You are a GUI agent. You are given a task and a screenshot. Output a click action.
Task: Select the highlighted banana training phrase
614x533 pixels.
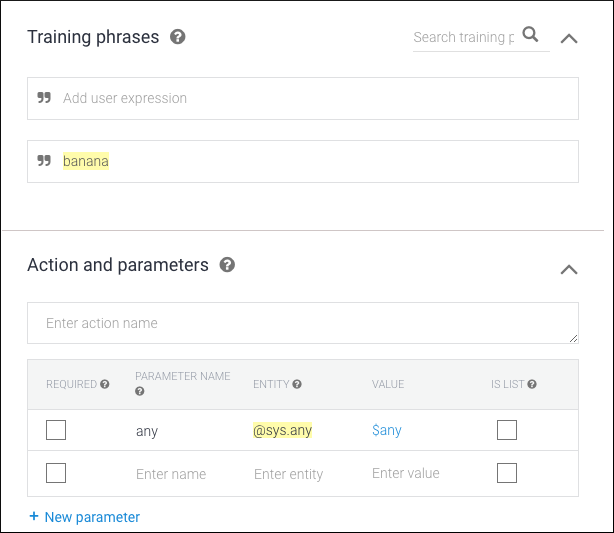[86, 161]
